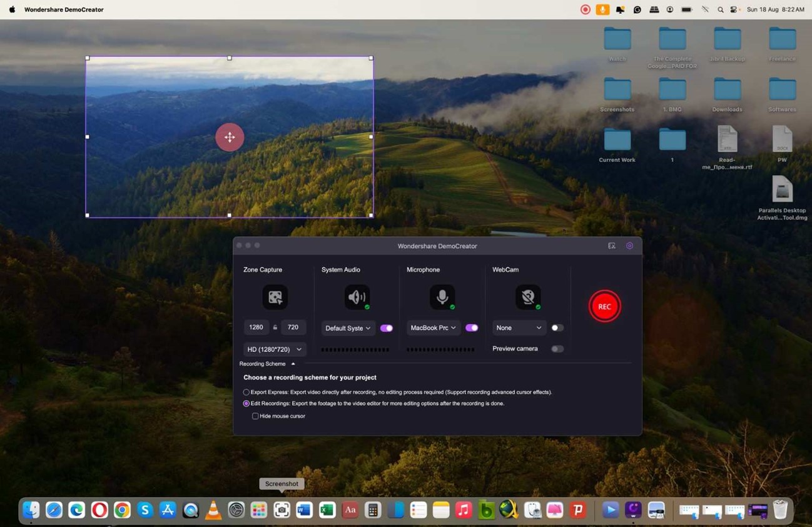The width and height of the screenshot is (812, 527).
Task: Click the capture width field 1280
Action: pyautogui.click(x=256, y=327)
